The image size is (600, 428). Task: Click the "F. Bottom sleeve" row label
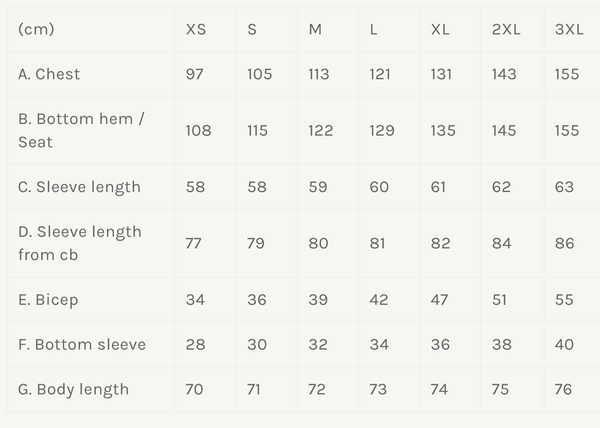[82, 344]
